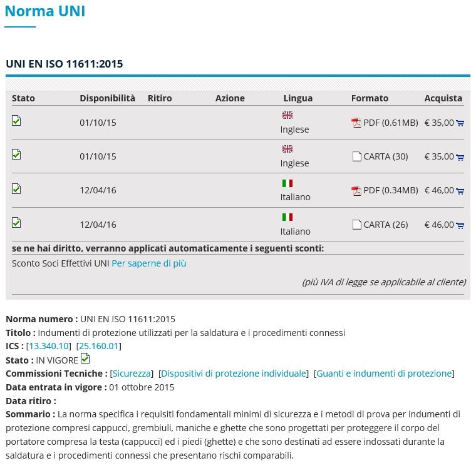Open ICS code 13.340.10 link
Image resolution: width=476 pixels, height=468 pixels.
click(49, 346)
